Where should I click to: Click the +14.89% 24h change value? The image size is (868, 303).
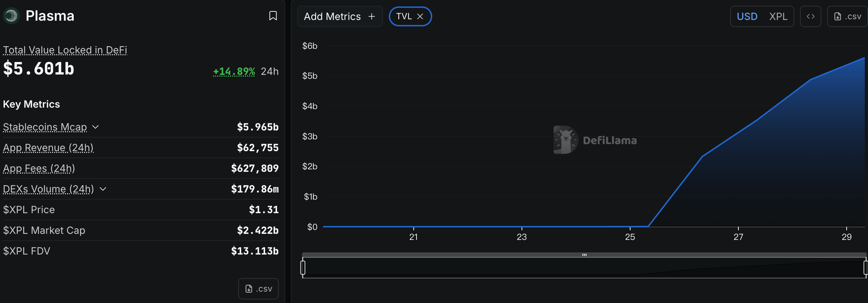234,71
